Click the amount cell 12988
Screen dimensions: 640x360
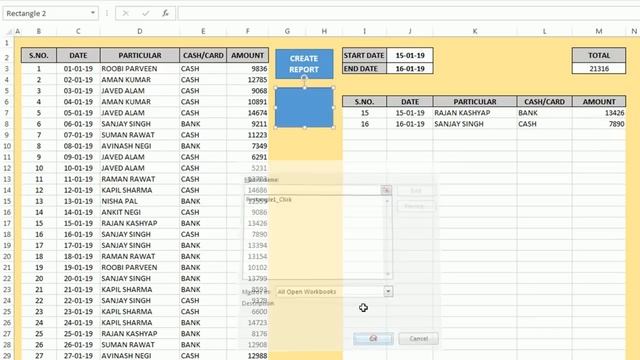tap(247, 356)
